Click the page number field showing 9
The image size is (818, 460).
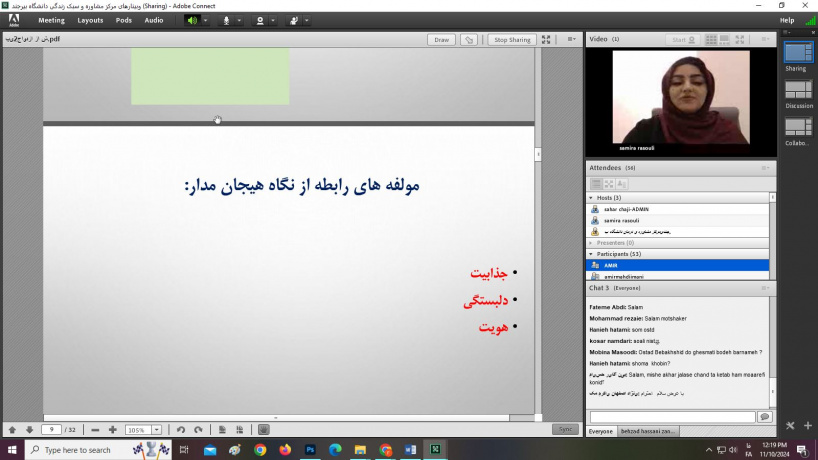coord(51,430)
